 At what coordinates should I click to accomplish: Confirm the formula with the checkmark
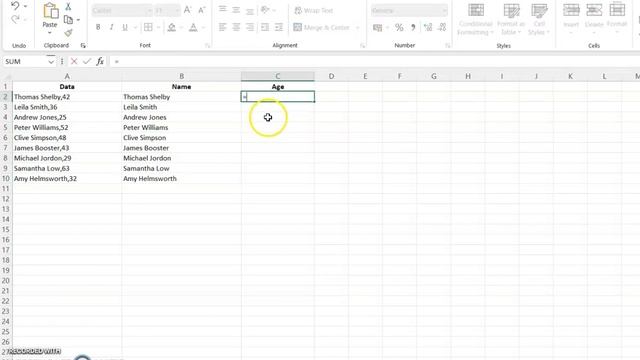pyautogui.click(x=87, y=62)
